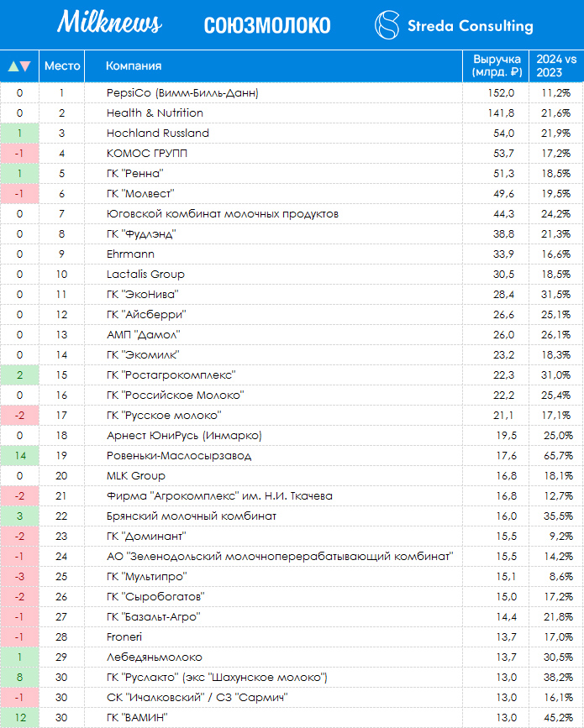This screenshot has height=728, width=584.
Task: Click the green up arrow in header
Action: point(13,66)
